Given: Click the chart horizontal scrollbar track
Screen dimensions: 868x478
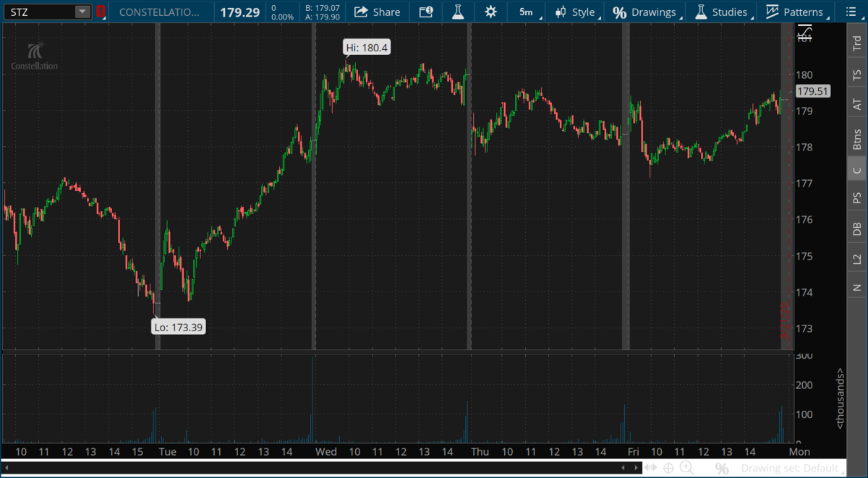Looking at the screenshot, I should point(321,469).
